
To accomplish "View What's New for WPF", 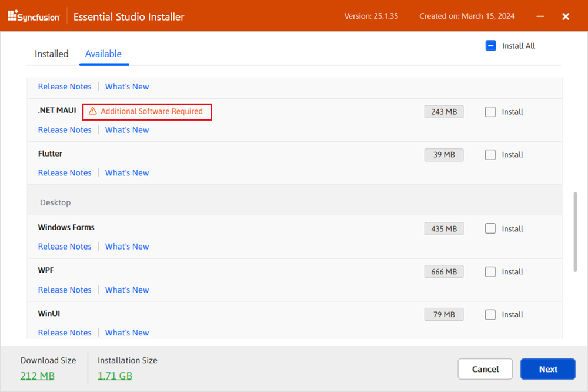I will (127, 290).
